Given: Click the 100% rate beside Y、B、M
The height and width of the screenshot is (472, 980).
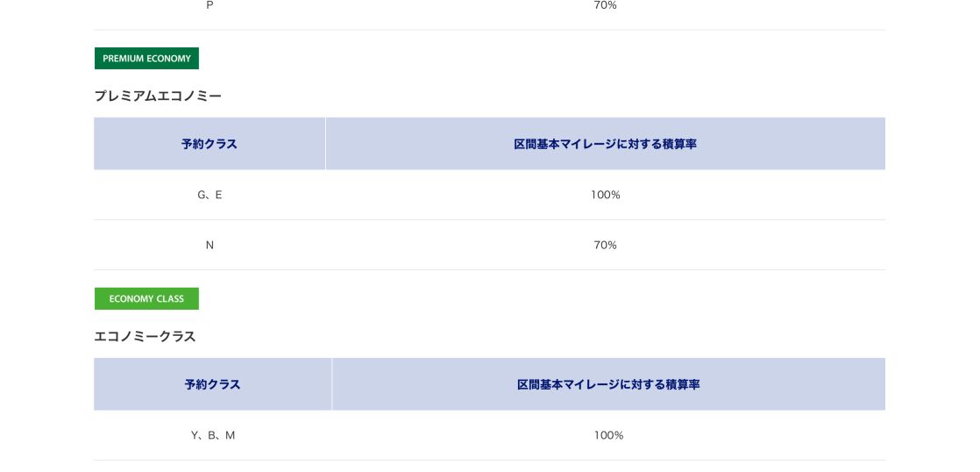Looking at the screenshot, I should [608, 435].
